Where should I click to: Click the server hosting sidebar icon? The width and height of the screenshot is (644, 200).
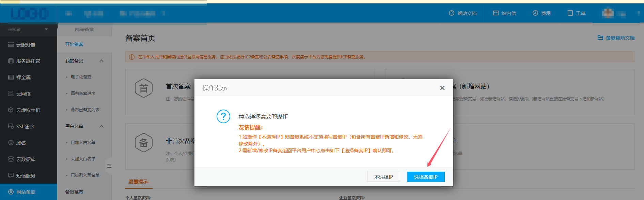tap(11, 61)
